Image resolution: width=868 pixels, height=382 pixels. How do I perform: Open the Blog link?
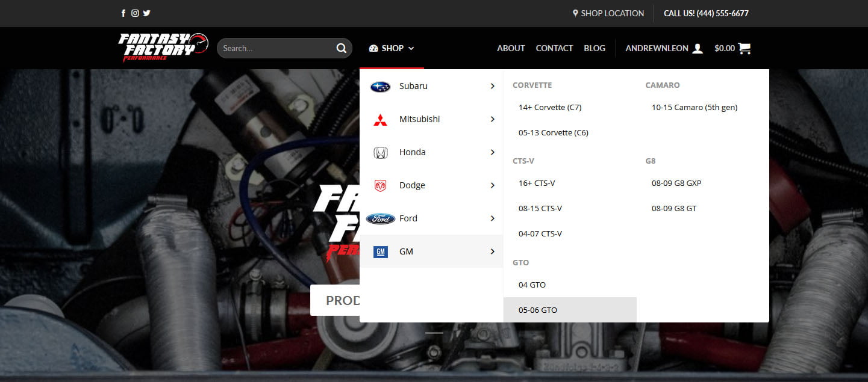tap(595, 48)
